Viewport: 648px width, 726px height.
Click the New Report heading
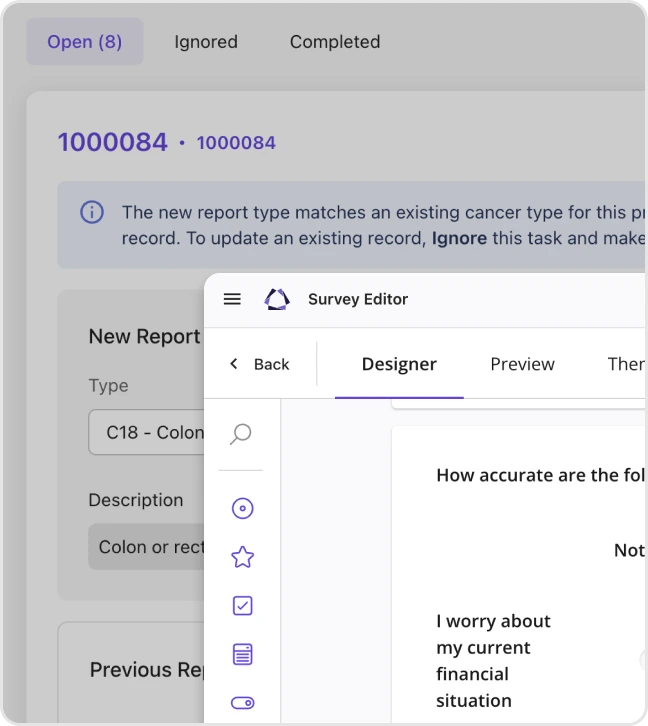(x=144, y=337)
